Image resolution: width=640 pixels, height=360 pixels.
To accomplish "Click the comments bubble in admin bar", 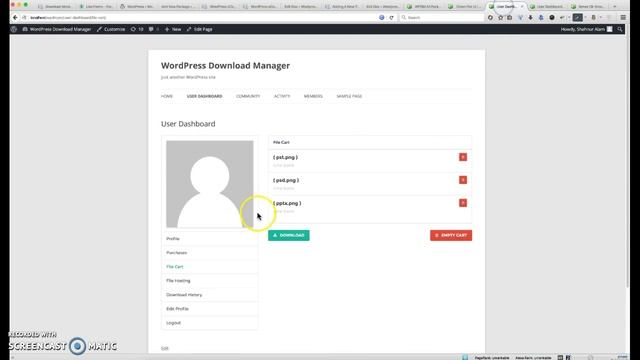I will tap(152, 29).
